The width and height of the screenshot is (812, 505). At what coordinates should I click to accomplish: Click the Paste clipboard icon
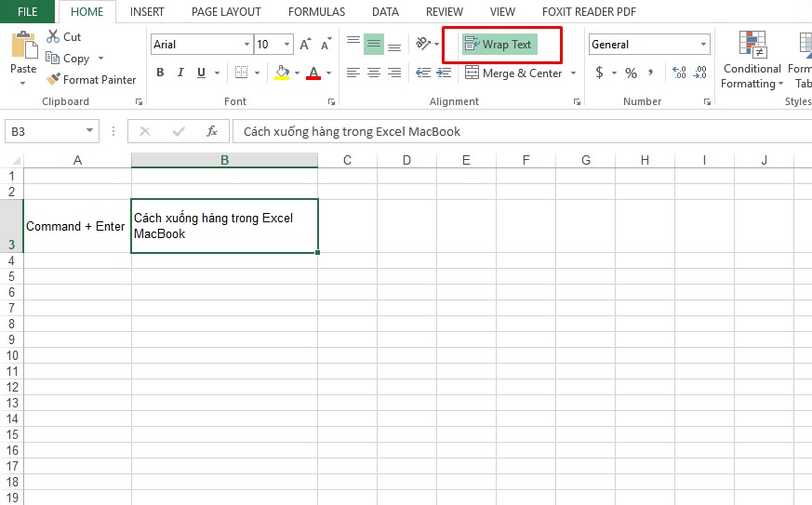(24, 45)
